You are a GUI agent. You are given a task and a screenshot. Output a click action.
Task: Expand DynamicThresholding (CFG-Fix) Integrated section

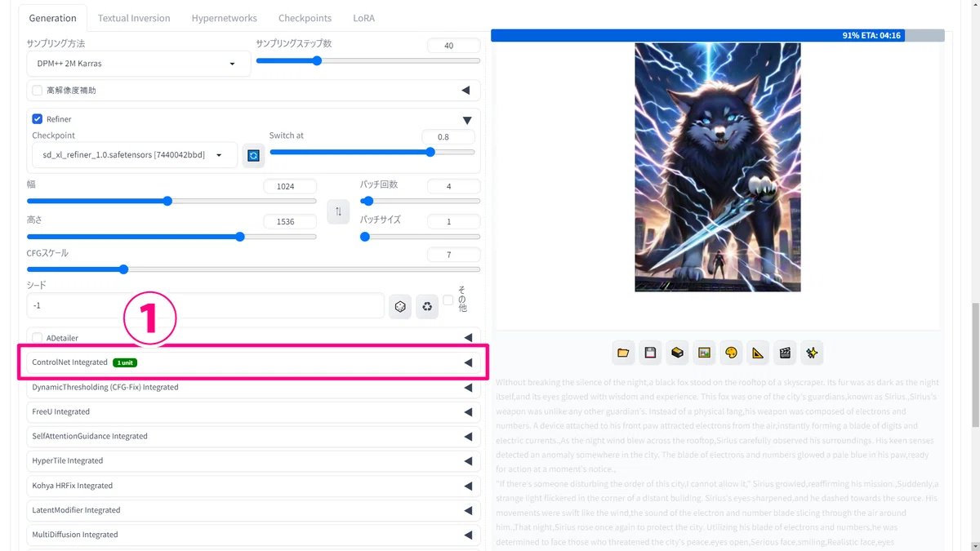(x=253, y=387)
